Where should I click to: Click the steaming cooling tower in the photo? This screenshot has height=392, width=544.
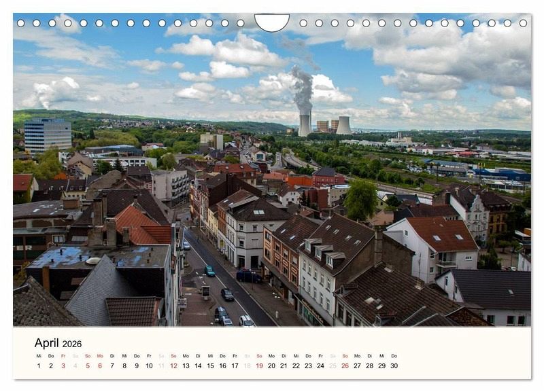(305, 124)
